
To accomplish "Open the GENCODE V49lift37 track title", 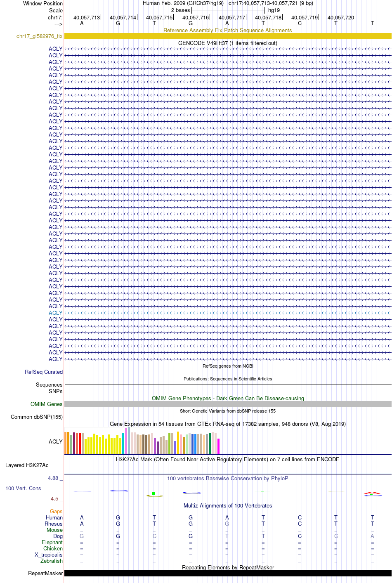I will (228, 43).
